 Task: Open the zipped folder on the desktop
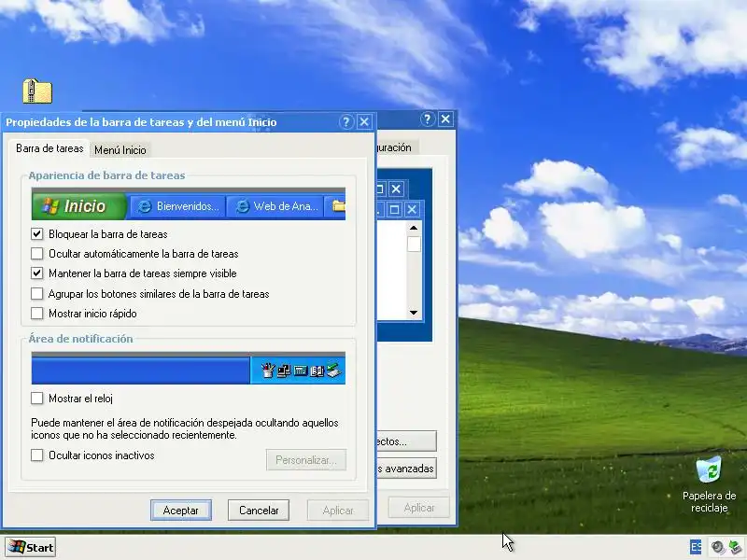[37, 91]
